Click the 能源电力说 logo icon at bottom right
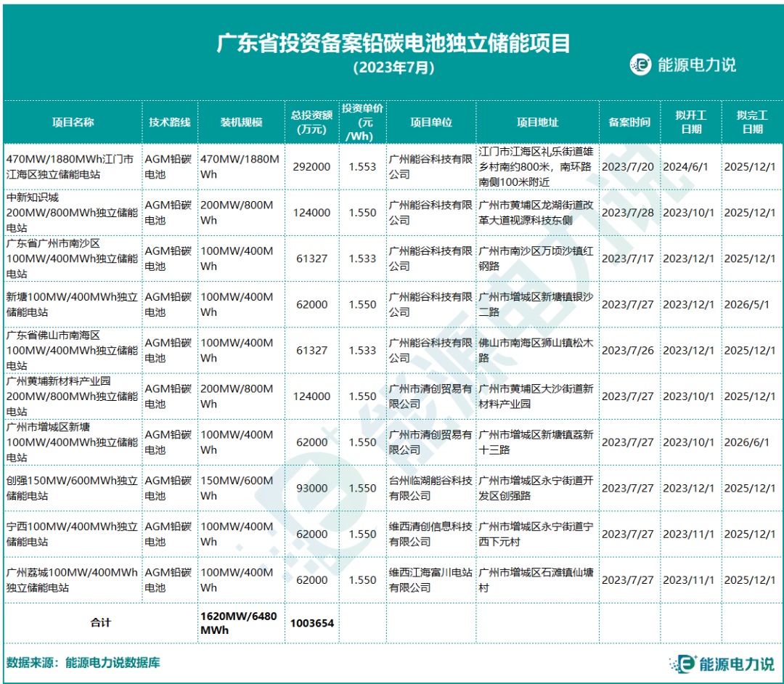 coord(683,664)
